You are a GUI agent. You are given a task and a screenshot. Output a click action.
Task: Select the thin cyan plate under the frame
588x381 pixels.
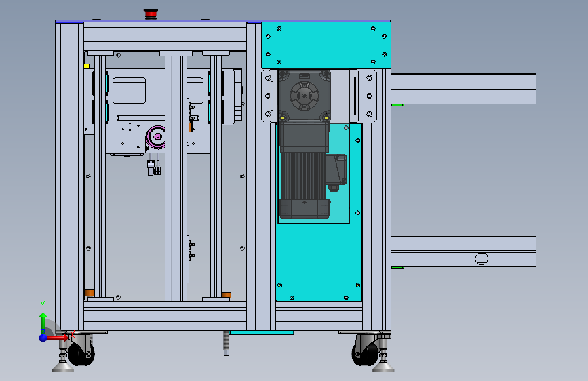(261, 333)
